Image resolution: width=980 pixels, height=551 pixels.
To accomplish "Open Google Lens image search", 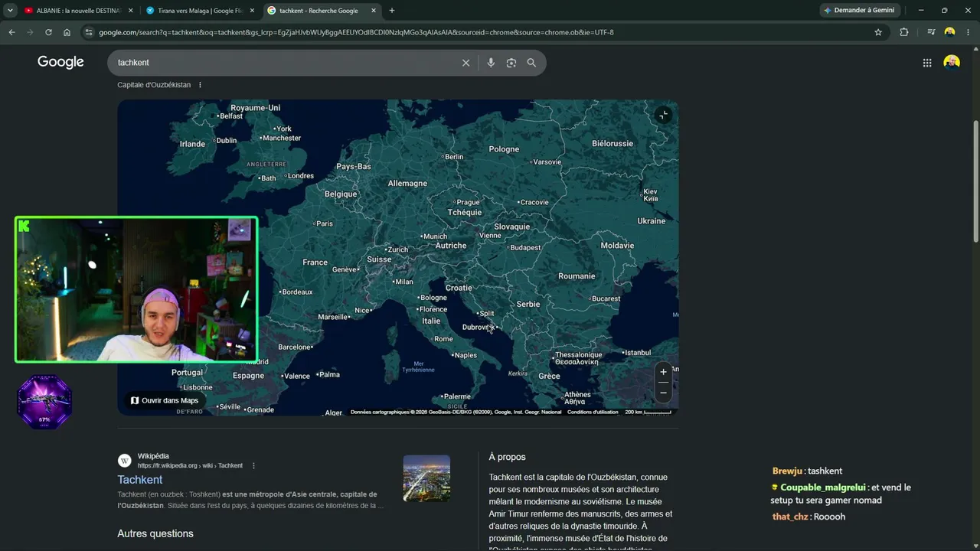I will 511,63.
